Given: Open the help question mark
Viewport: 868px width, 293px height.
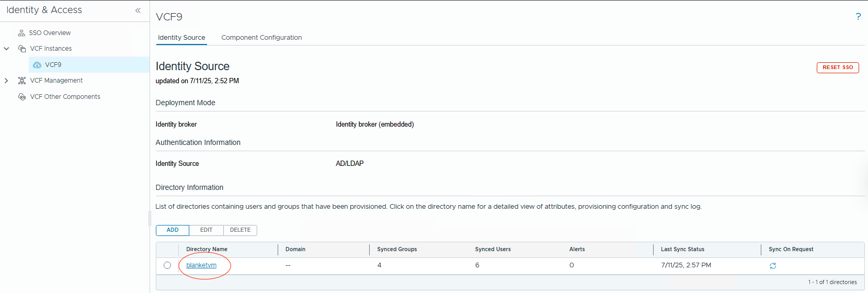Looking at the screenshot, I should click(858, 17).
